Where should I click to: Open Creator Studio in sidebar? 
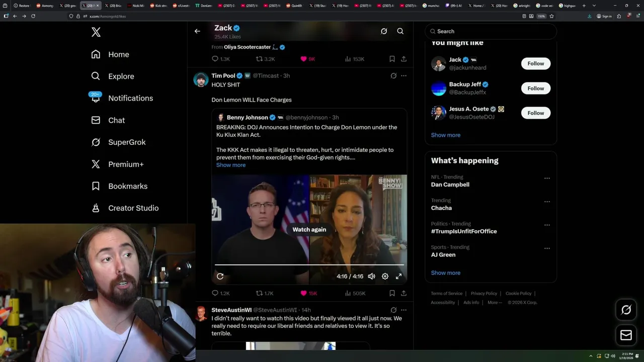tap(125, 208)
